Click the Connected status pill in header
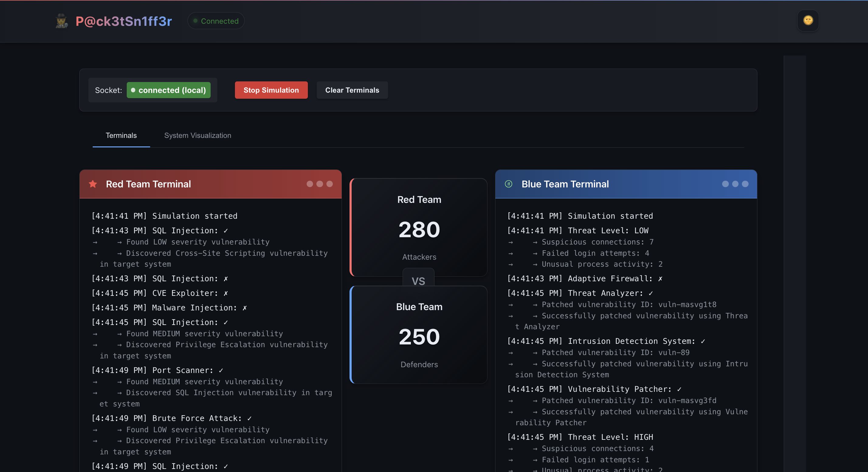 click(x=216, y=21)
